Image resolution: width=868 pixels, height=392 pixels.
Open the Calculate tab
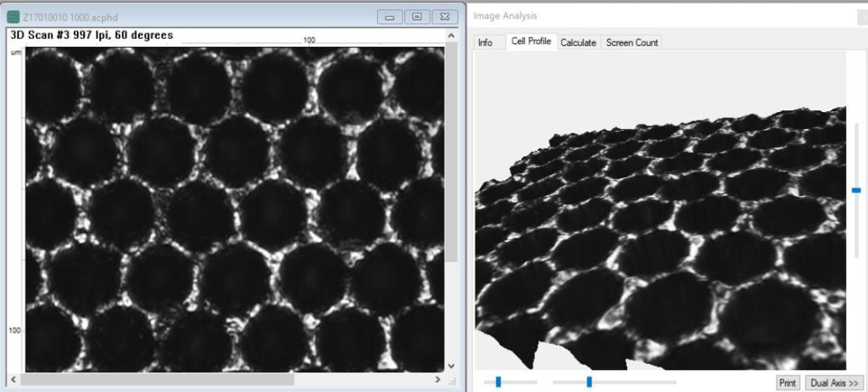click(x=578, y=42)
